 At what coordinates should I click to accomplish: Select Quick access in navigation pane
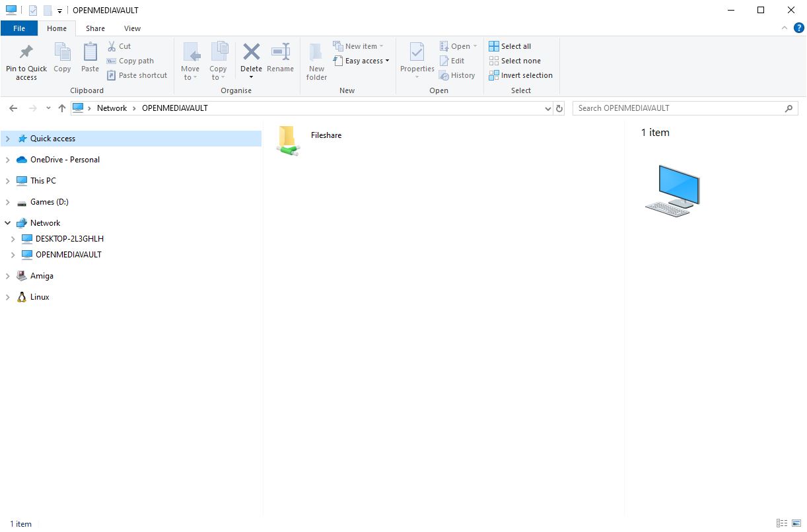click(x=53, y=139)
